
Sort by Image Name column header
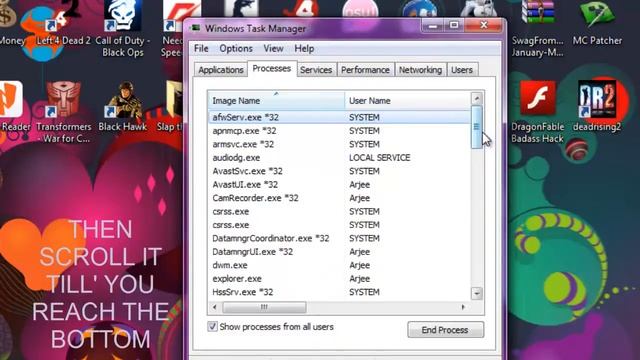pos(276,100)
